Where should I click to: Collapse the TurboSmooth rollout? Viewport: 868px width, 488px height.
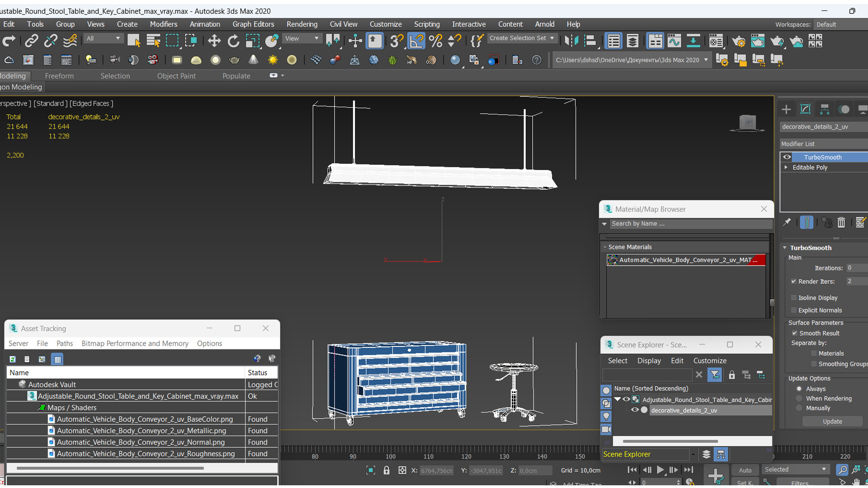[785, 248]
